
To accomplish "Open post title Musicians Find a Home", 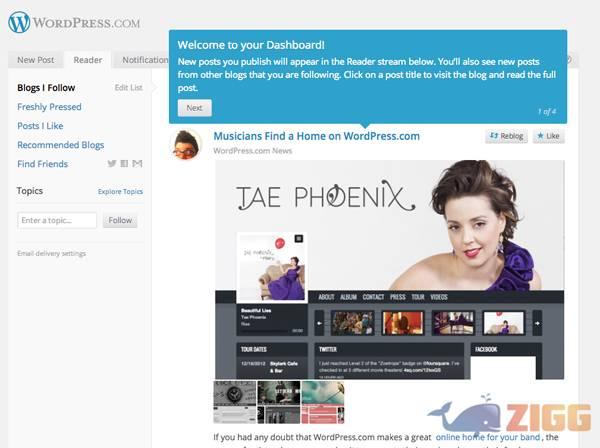I will [316, 136].
